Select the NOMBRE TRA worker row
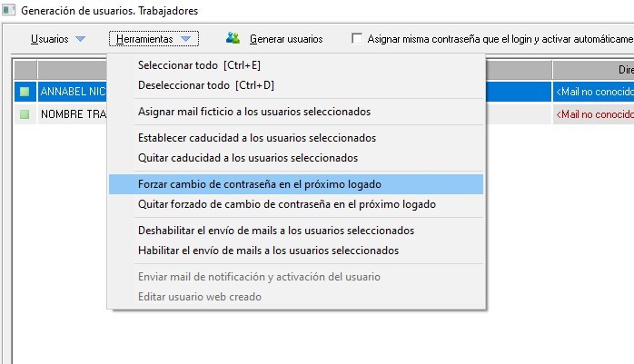634x364 pixels. point(73,115)
